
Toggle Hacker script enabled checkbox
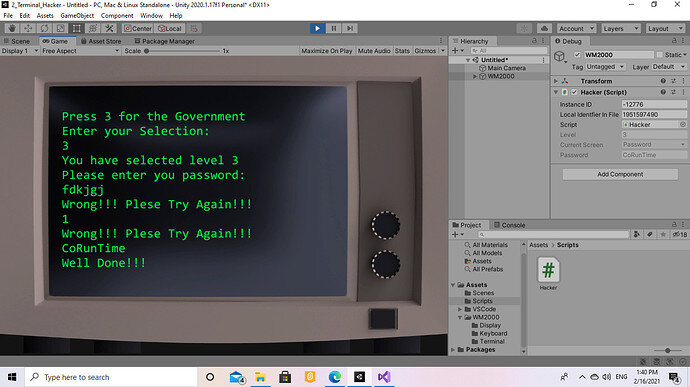coord(574,92)
